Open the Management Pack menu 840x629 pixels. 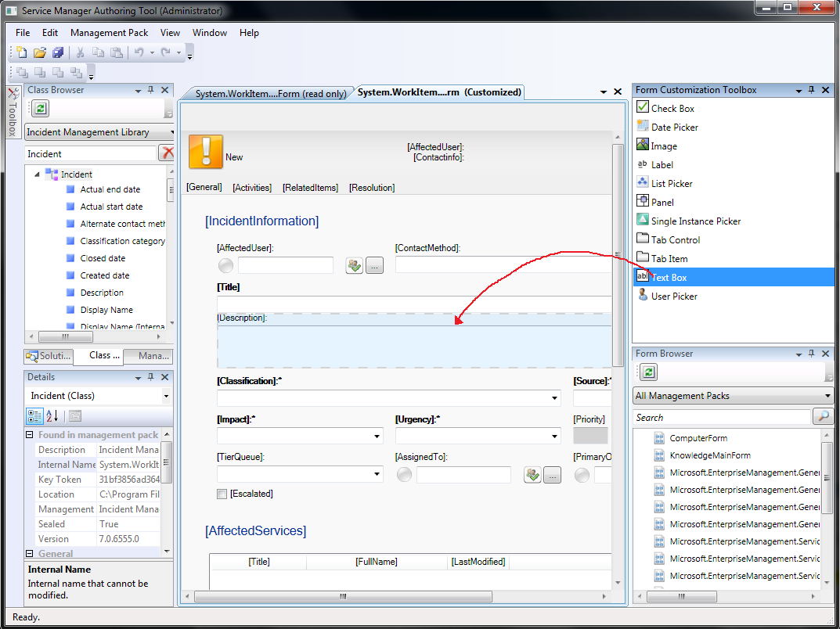click(110, 33)
